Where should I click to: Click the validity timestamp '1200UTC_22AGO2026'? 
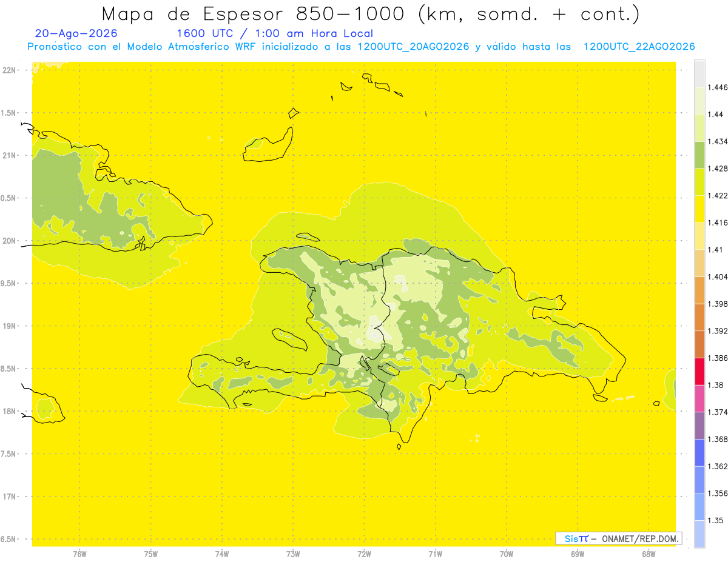pos(639,47)
